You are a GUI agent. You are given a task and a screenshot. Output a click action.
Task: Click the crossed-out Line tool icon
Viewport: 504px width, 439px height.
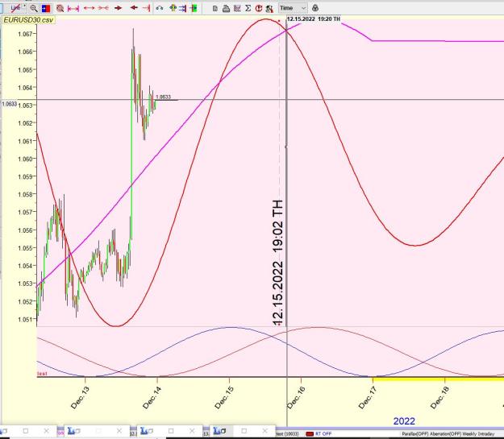[15, 8]
